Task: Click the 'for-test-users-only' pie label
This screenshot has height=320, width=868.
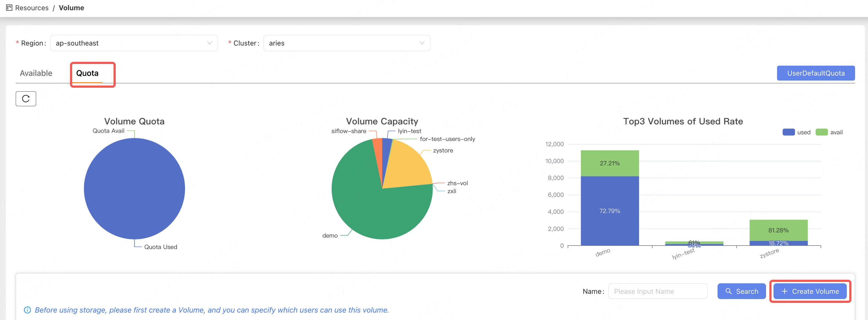Action: [447, 139]
